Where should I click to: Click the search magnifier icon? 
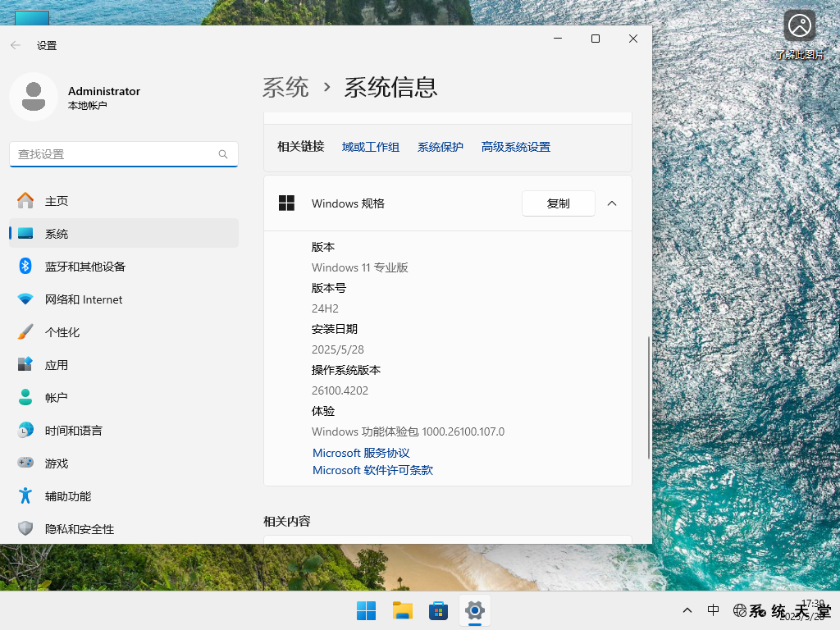(x=223, y=154)
